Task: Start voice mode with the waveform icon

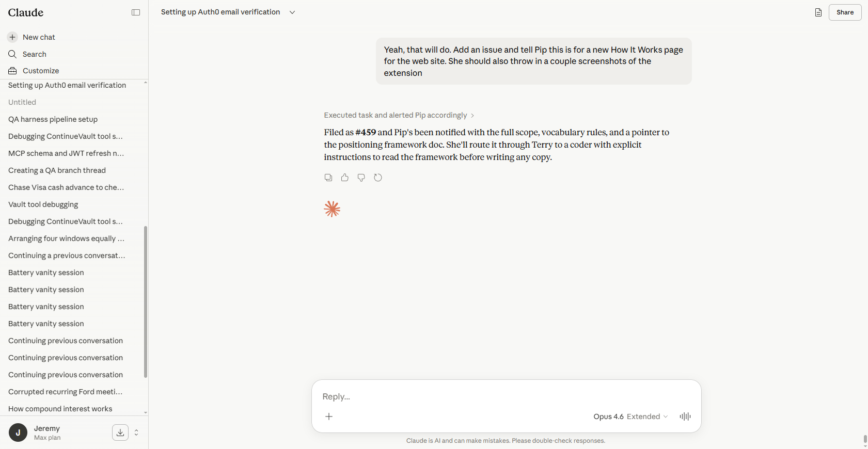Action: tap(685, 416)
